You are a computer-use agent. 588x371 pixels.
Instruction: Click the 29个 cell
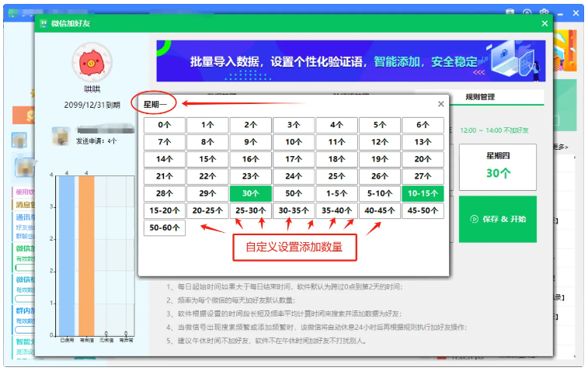(x=207, y=193)
